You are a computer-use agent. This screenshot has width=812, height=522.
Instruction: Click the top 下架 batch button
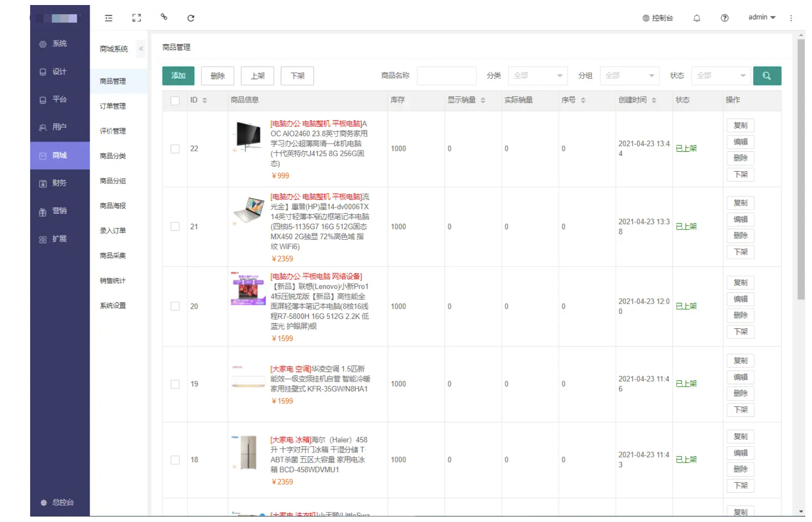297,76
